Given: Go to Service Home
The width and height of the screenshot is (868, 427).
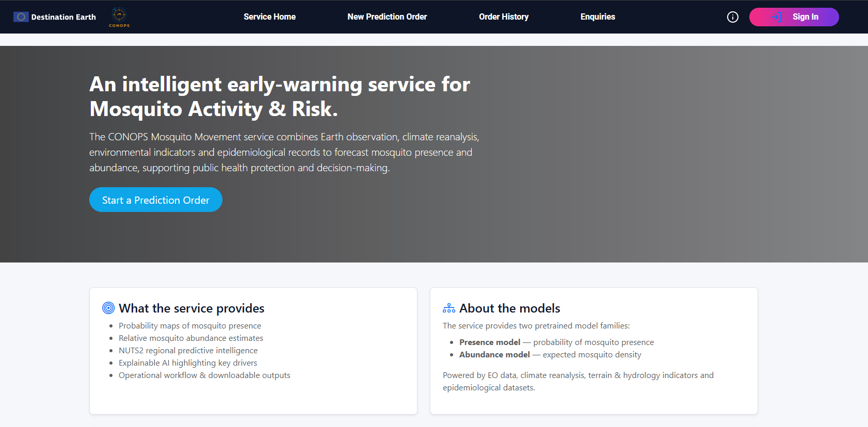Looking at the screenshot, I should coord(269,17).
